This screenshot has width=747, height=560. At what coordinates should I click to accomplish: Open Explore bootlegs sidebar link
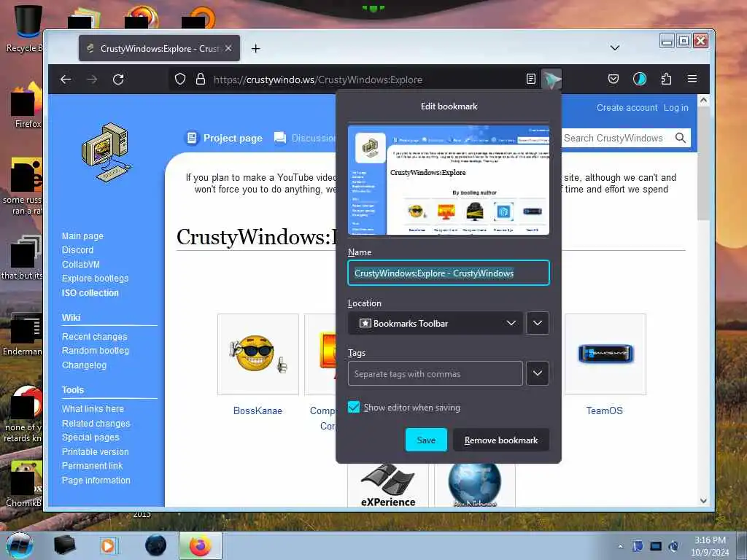pyautogui.click(x=95, y=279)
